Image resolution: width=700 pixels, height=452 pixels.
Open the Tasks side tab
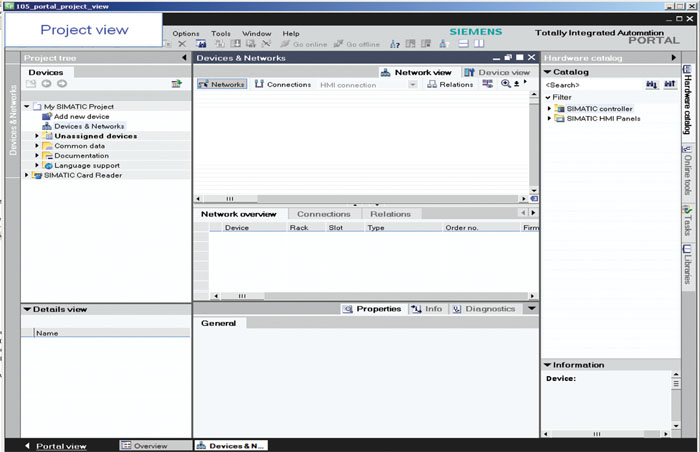[688, 221]
